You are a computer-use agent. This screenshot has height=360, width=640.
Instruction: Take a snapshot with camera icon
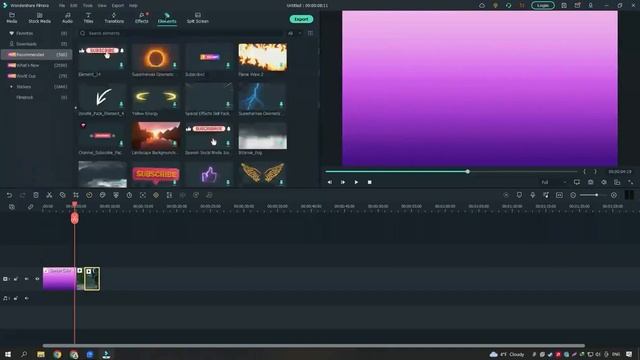click(590, 182)
